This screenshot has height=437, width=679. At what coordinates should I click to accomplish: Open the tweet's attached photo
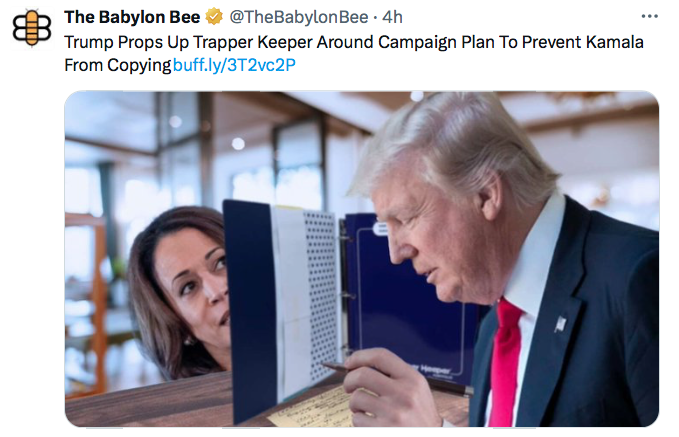click(x=362, y=259)
